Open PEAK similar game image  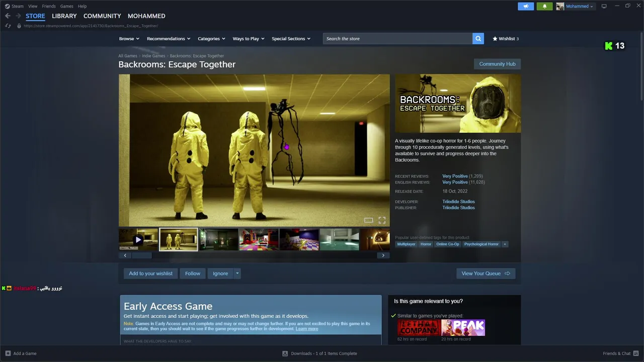(x=463, y=328)
